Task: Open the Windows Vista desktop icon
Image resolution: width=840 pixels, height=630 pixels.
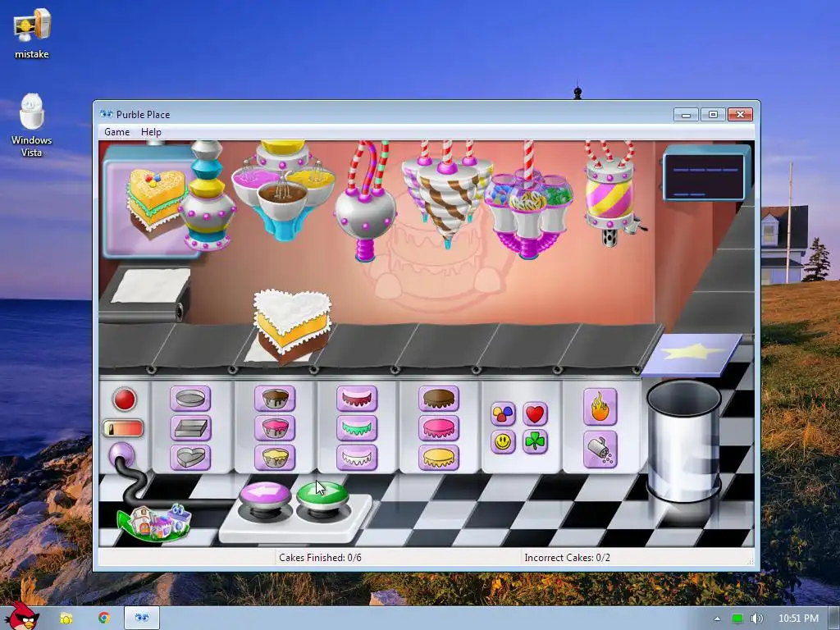Action: 32,126
